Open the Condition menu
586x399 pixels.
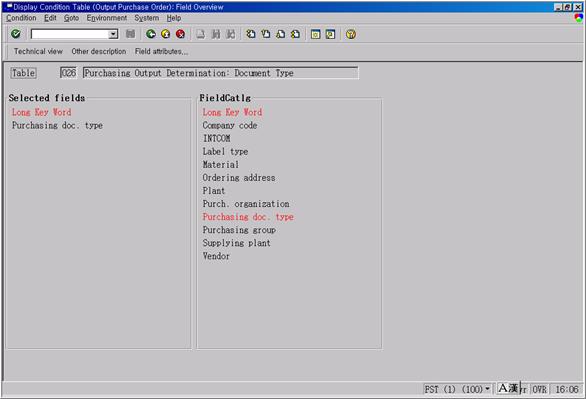[x=21, y=18]
